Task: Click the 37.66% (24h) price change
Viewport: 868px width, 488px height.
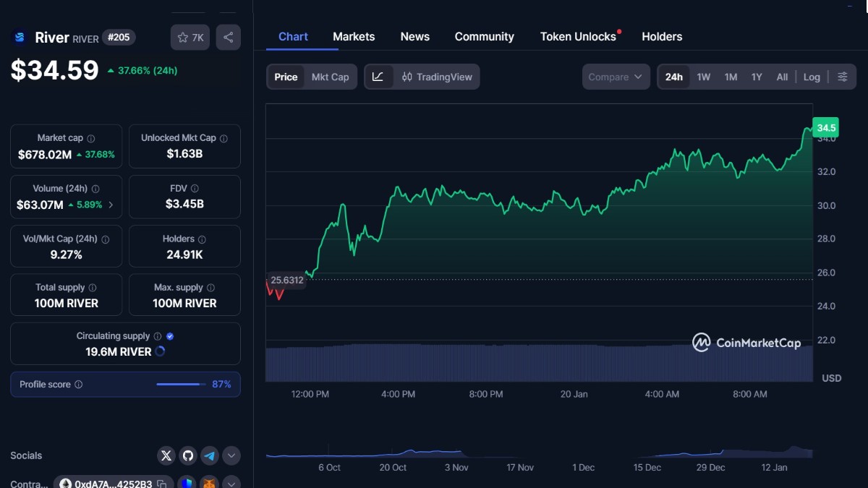Action: click(142, 71)
